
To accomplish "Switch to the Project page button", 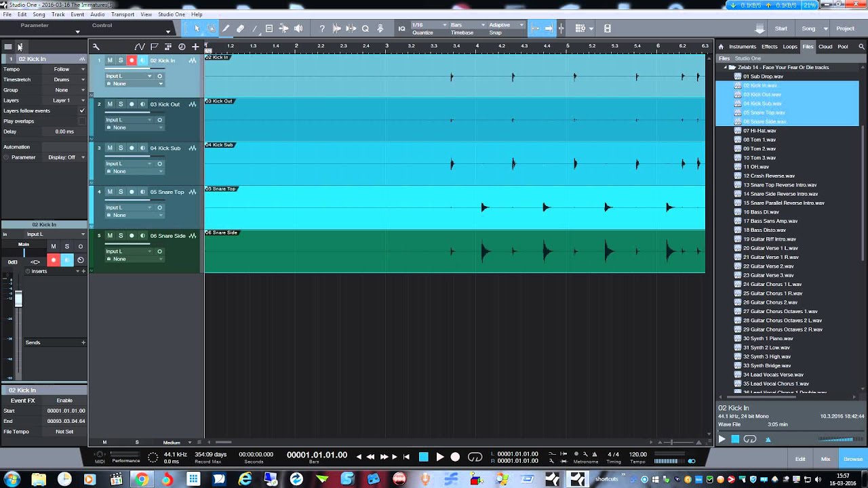I will pos(845,28).
